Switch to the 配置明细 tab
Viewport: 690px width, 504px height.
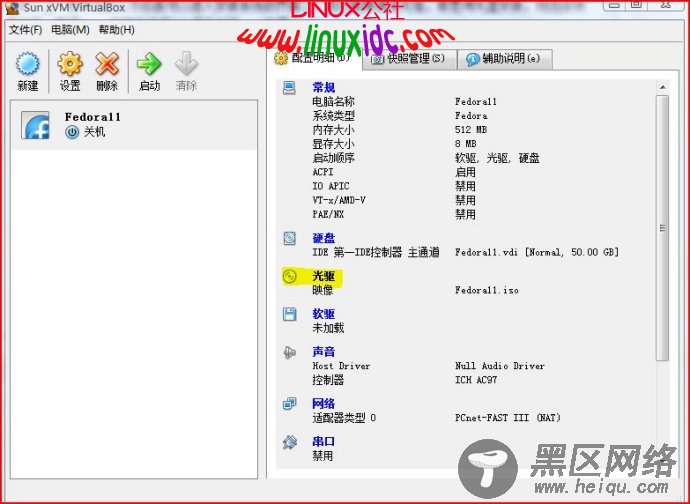[x=316, y=59]
